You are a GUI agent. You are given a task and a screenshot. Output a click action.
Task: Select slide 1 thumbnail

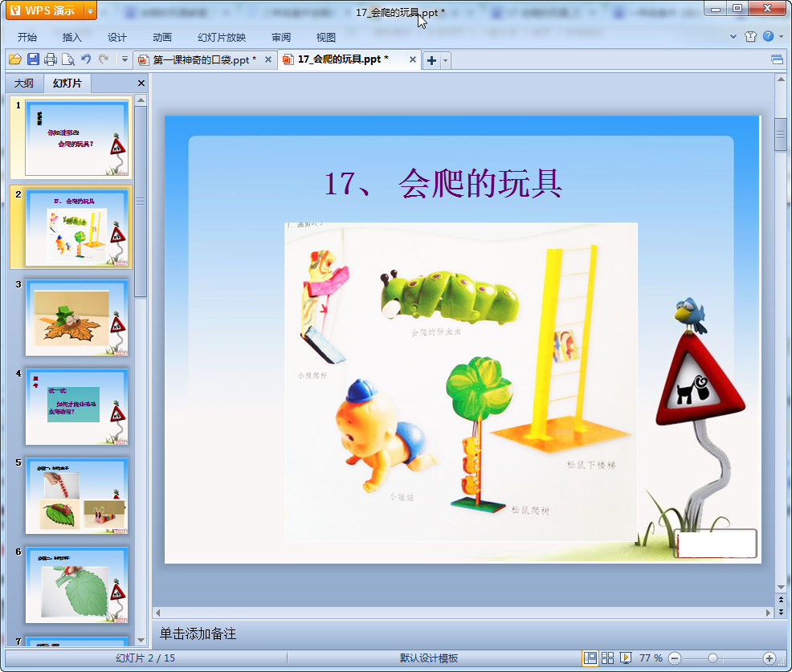coord(77,138)
